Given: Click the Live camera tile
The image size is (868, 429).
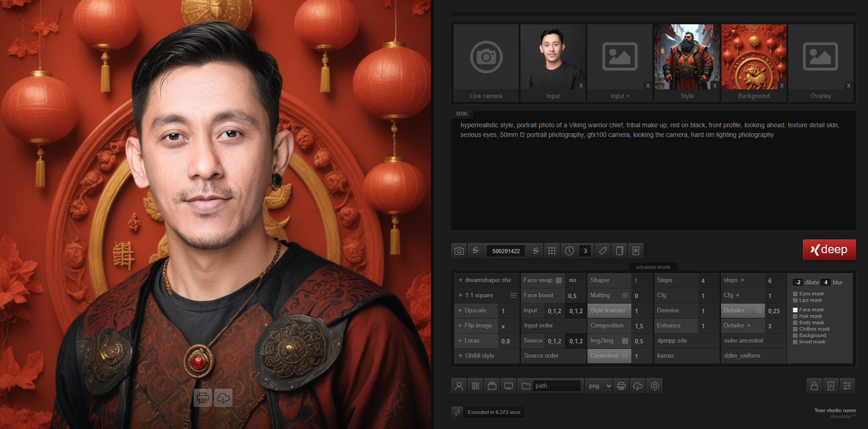Looking at the screenshot, I should [486, 63].
